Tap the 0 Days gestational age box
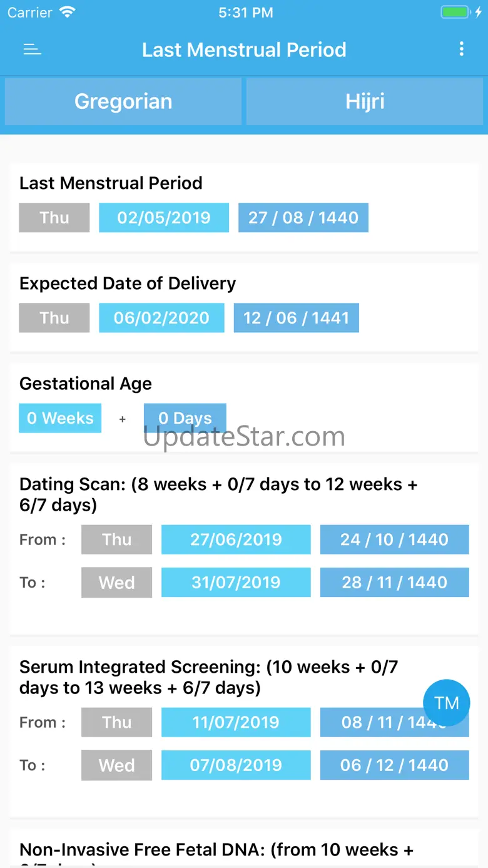The height and width of the screenshot is (868, 488). [185, 418]
